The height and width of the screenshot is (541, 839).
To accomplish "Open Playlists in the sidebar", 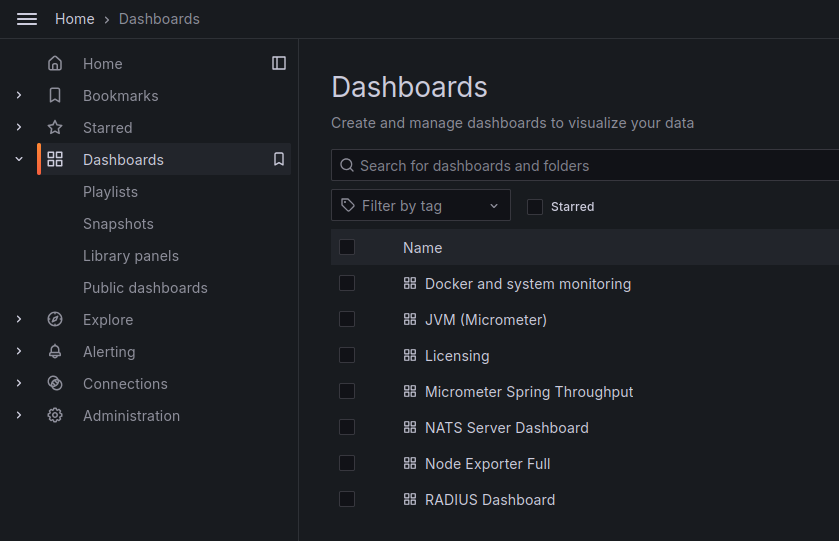I will pos(110,192).
